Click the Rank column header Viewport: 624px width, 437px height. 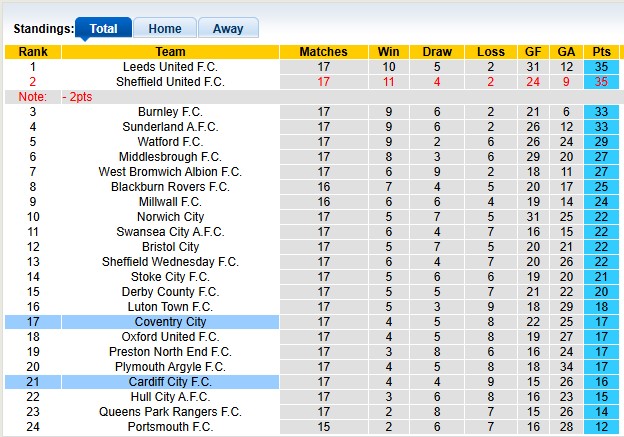point(32,52)
